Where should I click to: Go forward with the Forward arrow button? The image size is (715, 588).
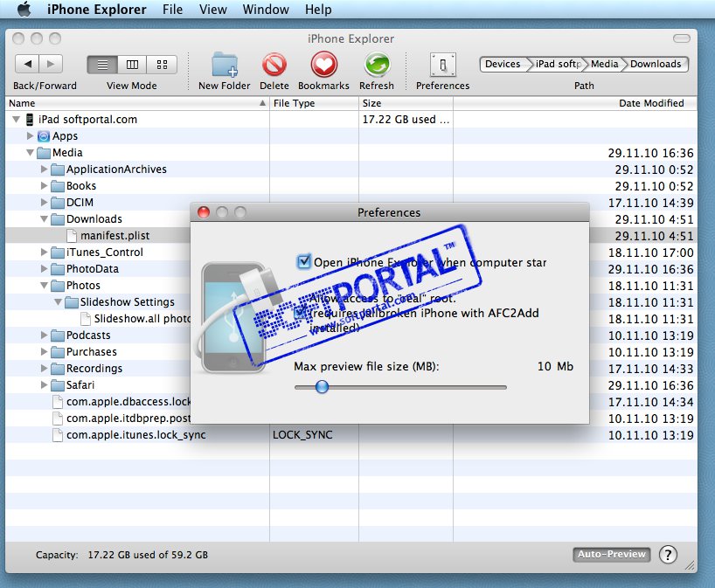[51, 64]
